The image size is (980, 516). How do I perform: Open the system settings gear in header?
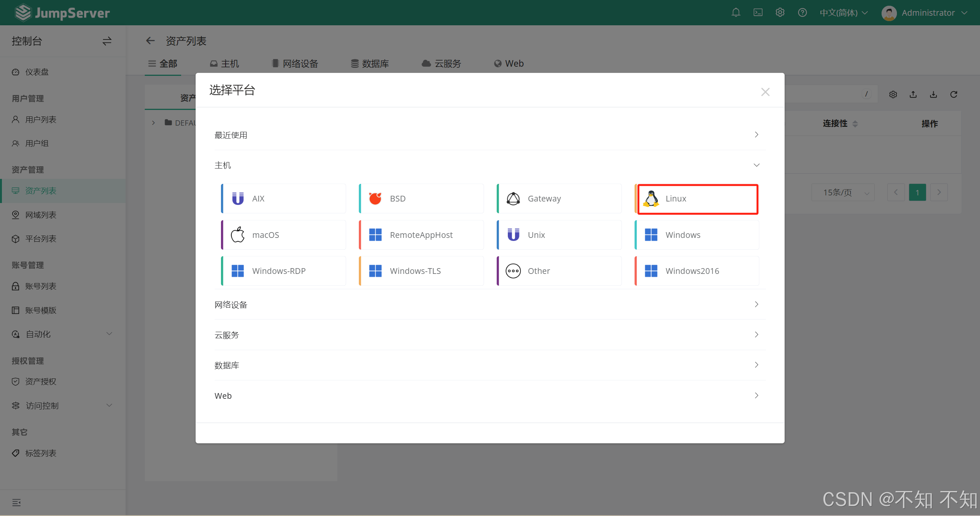[x=780, y=13]
